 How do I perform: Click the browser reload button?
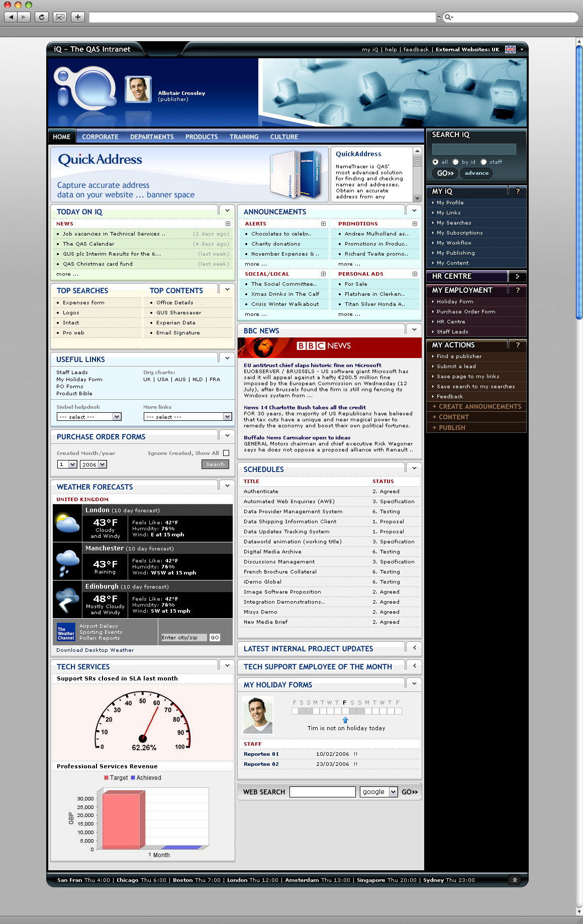pyautogui.click(x=42, y=17)
